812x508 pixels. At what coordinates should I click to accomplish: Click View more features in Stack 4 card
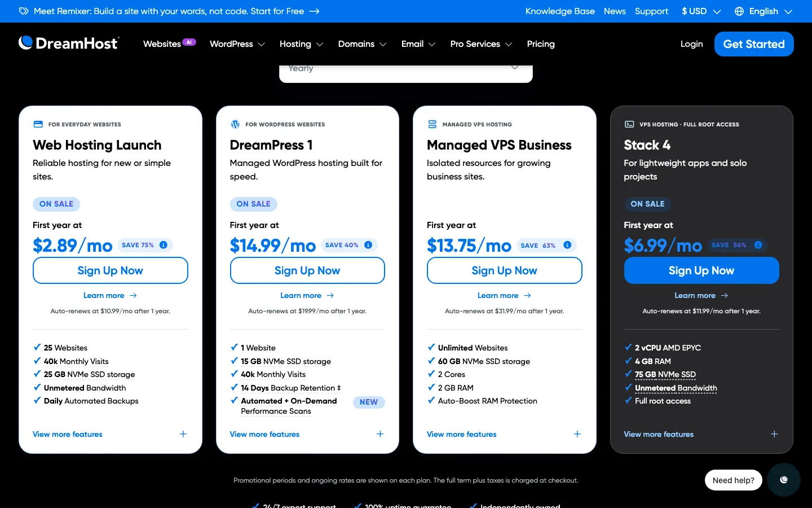659,434
